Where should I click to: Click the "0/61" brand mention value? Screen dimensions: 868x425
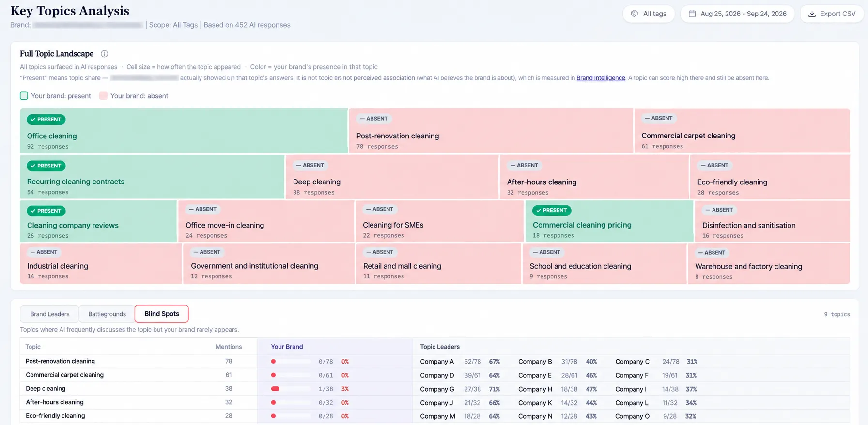(x=326, y=375)
